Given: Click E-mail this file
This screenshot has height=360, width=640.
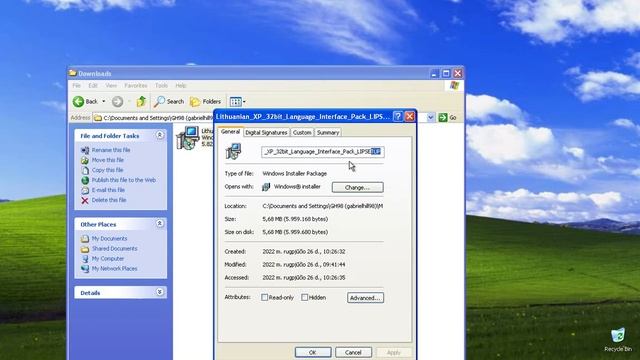Looking at the screenshot, I should tap(108, 190).
